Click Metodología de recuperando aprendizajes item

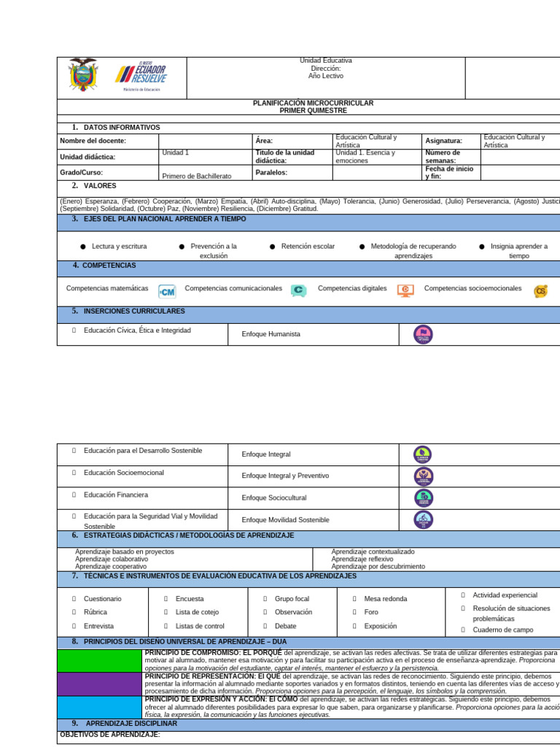(x=408, y=251)
